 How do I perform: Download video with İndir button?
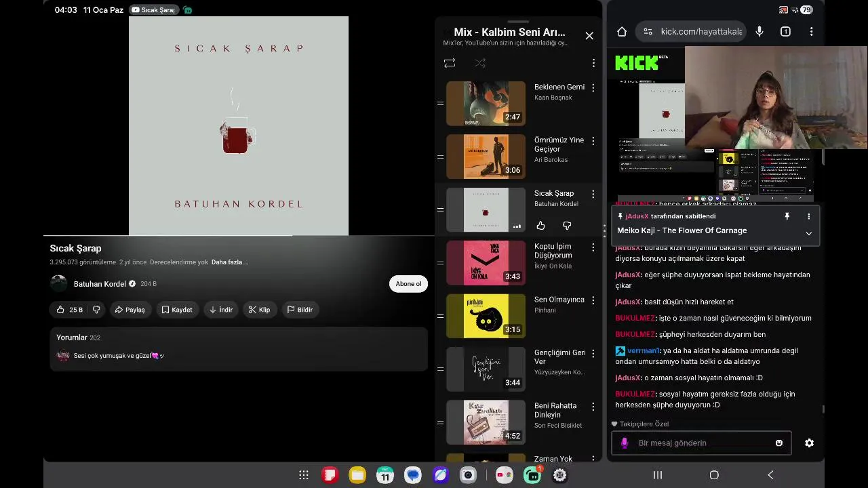[221, 310]
